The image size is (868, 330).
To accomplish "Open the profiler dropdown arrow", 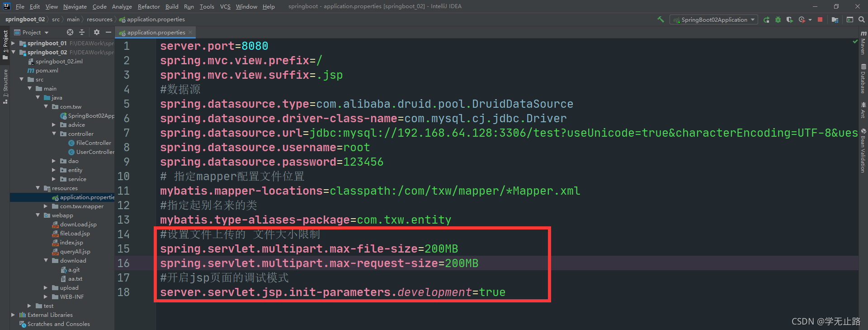I will pyautogui.click(x=810, y=19).
